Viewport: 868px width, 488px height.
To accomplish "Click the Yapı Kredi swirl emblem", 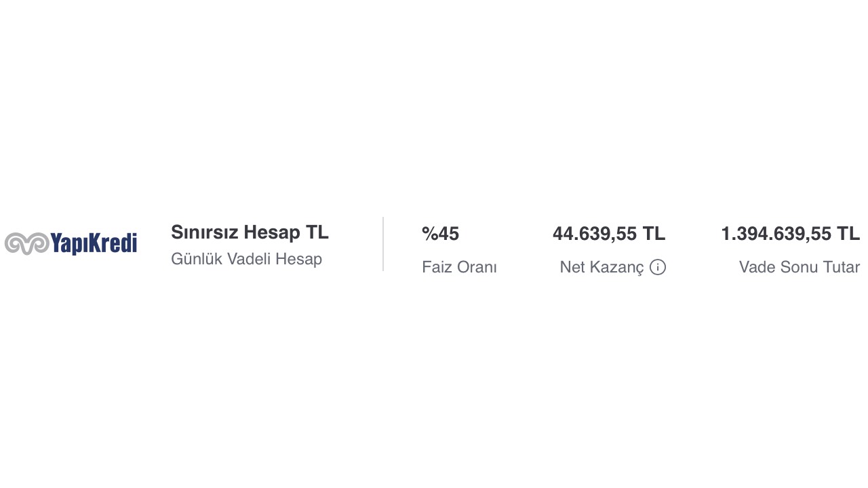I will coord(27,243).
